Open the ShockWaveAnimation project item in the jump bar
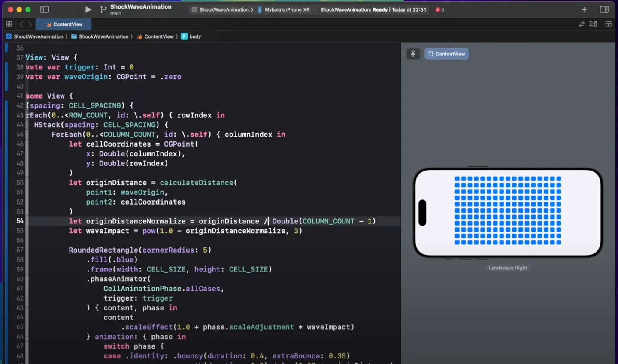Viewport: 618px width, 364px height. click(x=35, y=36)
